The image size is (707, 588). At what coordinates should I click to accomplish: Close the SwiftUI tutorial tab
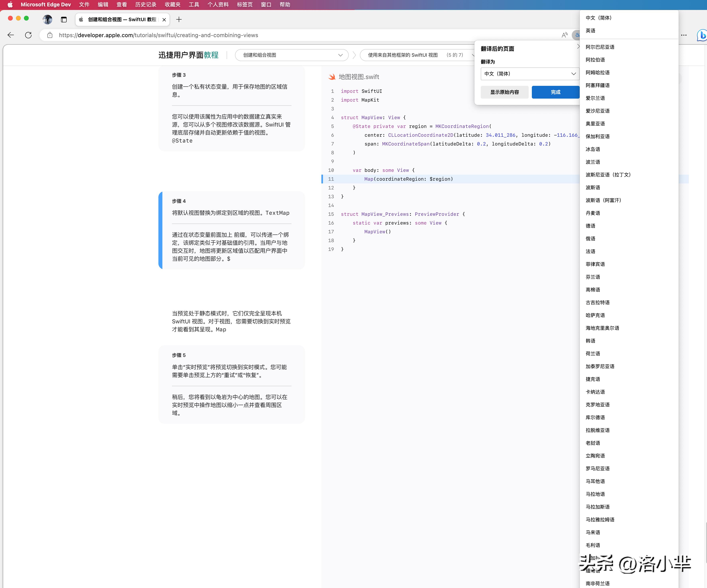click(x=164, y=20)
